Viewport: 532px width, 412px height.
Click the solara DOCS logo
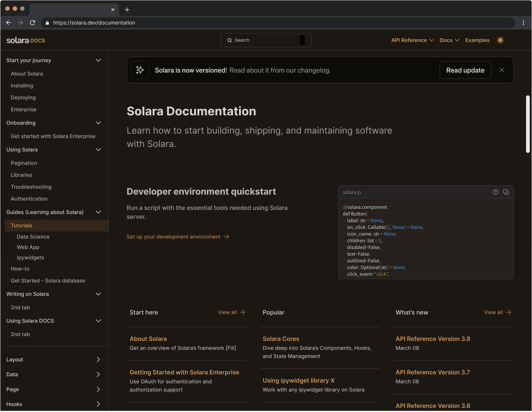[x=26, y=40]
